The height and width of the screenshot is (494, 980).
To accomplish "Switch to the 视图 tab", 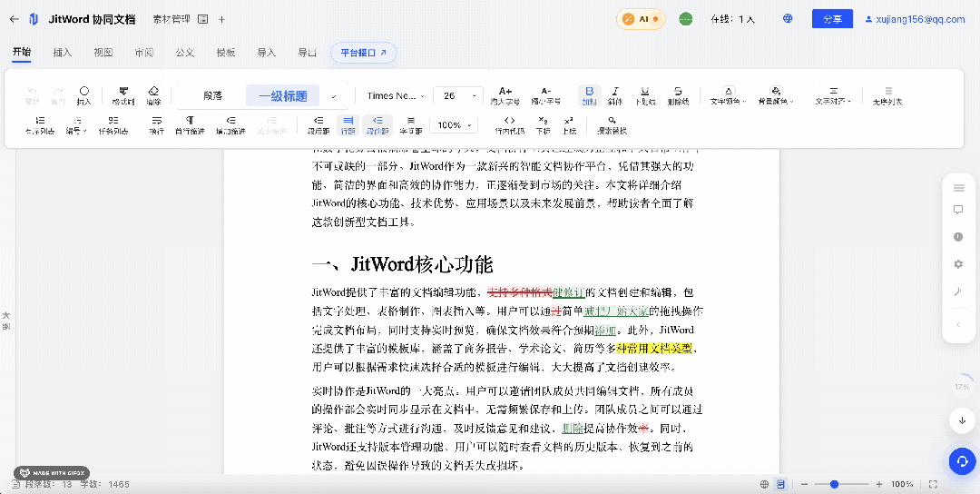I will click(103, 53).
